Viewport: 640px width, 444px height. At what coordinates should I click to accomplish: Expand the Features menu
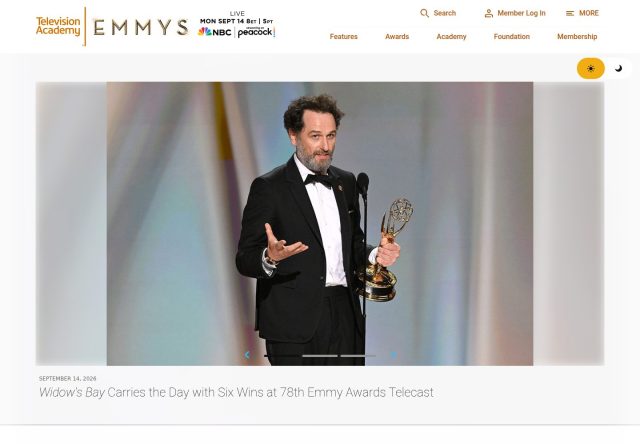(344, 37)
